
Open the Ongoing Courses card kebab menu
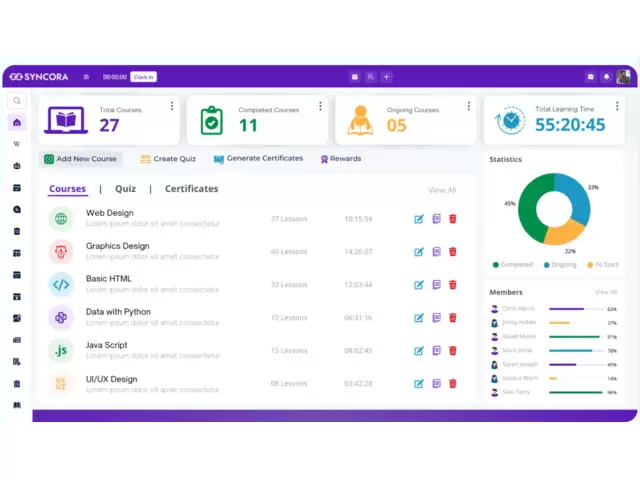click(x=468, y=106)
